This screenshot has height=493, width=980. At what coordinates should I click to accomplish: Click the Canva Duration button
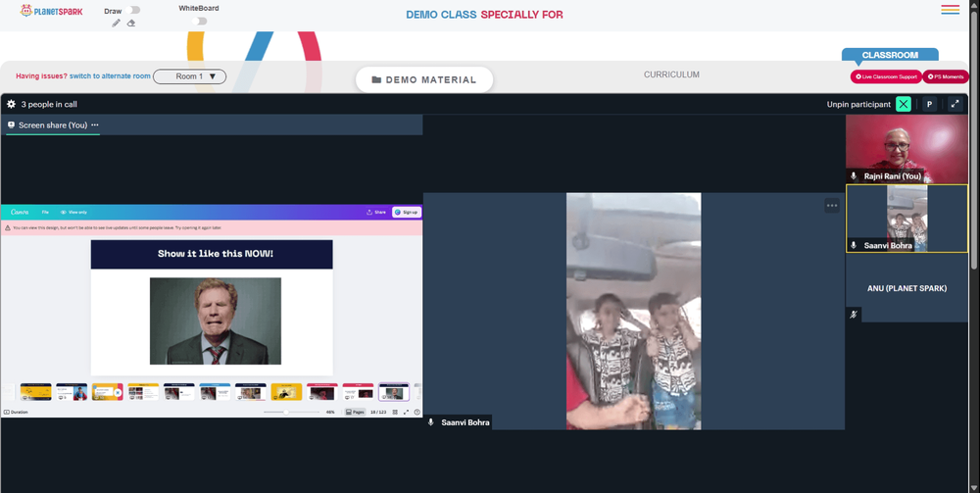pos(17,413)
